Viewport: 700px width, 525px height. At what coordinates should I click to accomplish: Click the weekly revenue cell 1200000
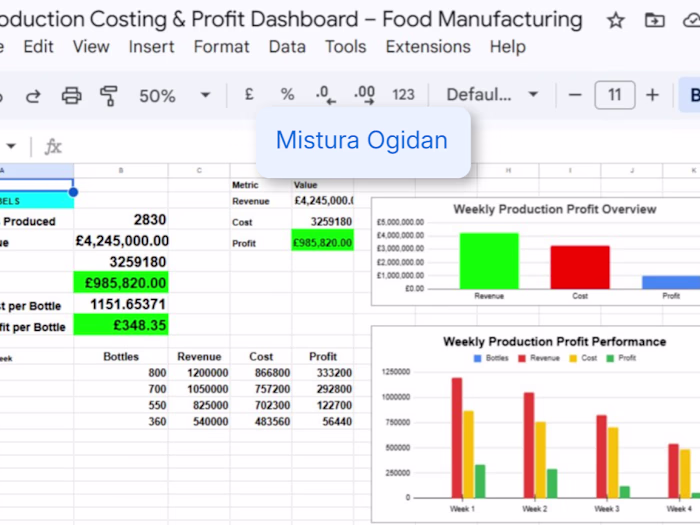[199, 372]
